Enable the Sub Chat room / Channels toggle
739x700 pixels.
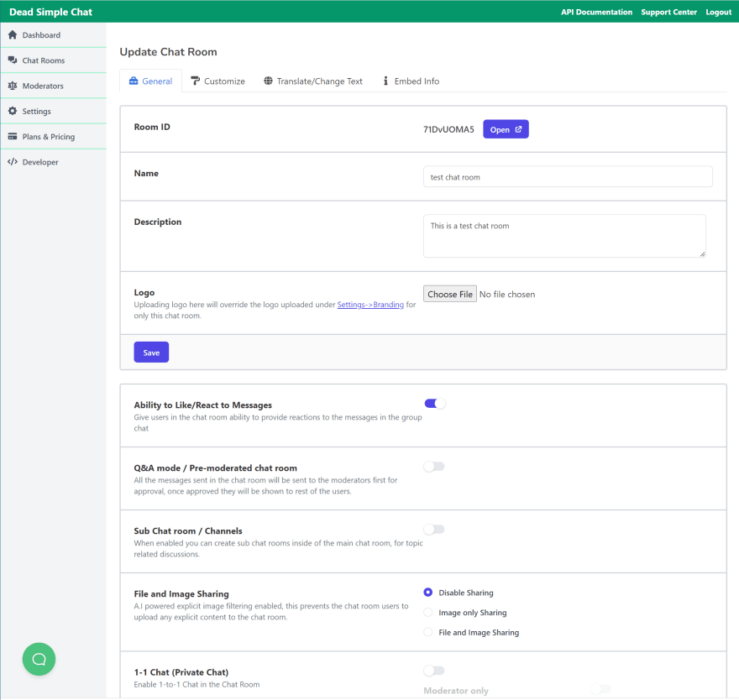pos(434,530)
